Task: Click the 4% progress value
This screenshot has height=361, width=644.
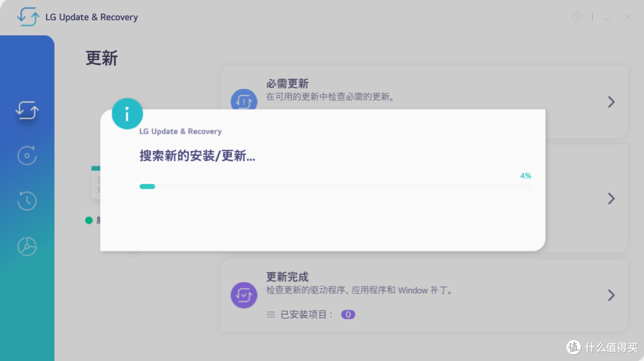Action: (525, 176)
